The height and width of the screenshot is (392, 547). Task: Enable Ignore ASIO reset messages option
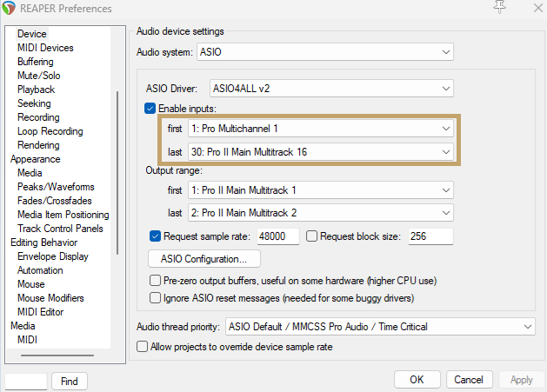(x=155, y=298)
